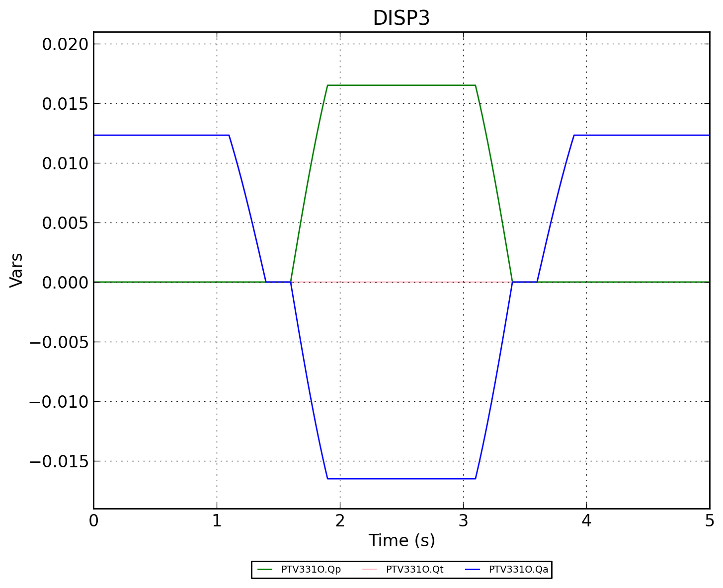The width and height of the screenshot is (723, 588).
Task: Click the green PTV331O.Qp legend line swatch
Action: coord(265,570)
